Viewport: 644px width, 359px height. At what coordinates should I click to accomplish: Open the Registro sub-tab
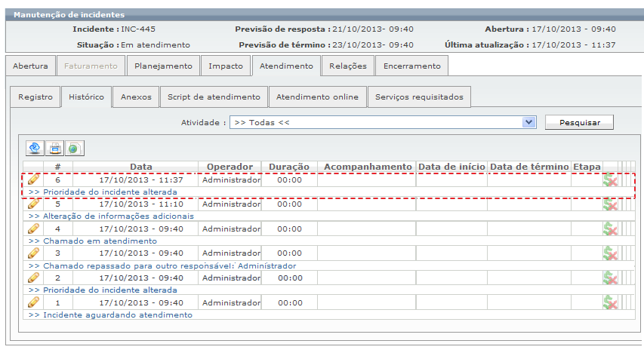[x=35, y=97]
